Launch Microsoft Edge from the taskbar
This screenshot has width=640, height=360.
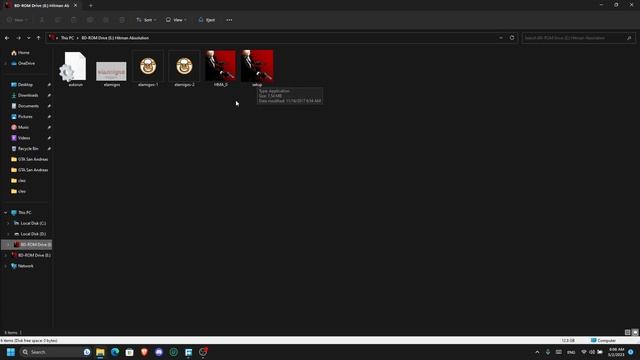pyautogui.click(x=115, y=352)
